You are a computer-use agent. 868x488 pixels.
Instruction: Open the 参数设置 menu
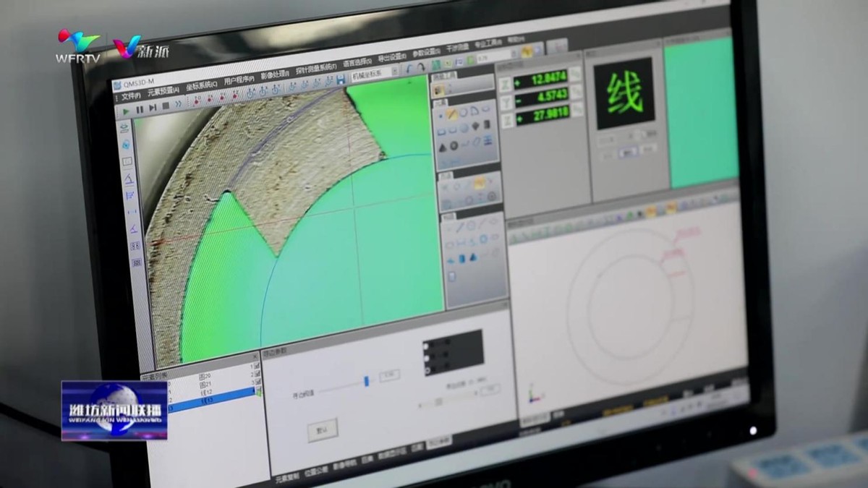coord(427,52)
